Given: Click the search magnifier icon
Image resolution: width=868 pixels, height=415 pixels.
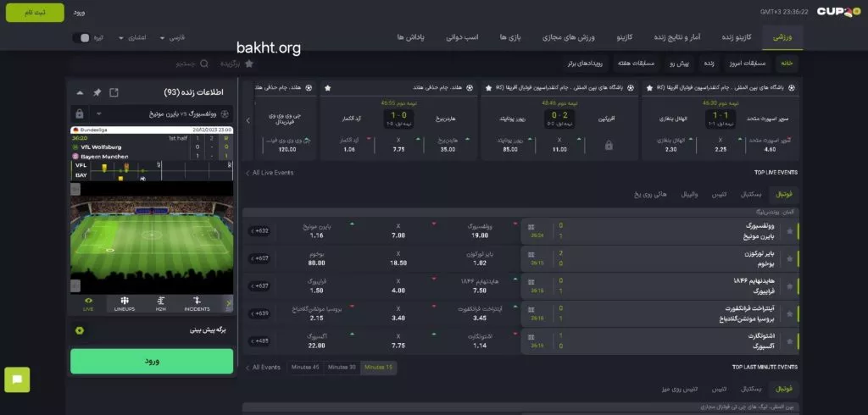Looking at the screenshot, I should coord(205,64).
